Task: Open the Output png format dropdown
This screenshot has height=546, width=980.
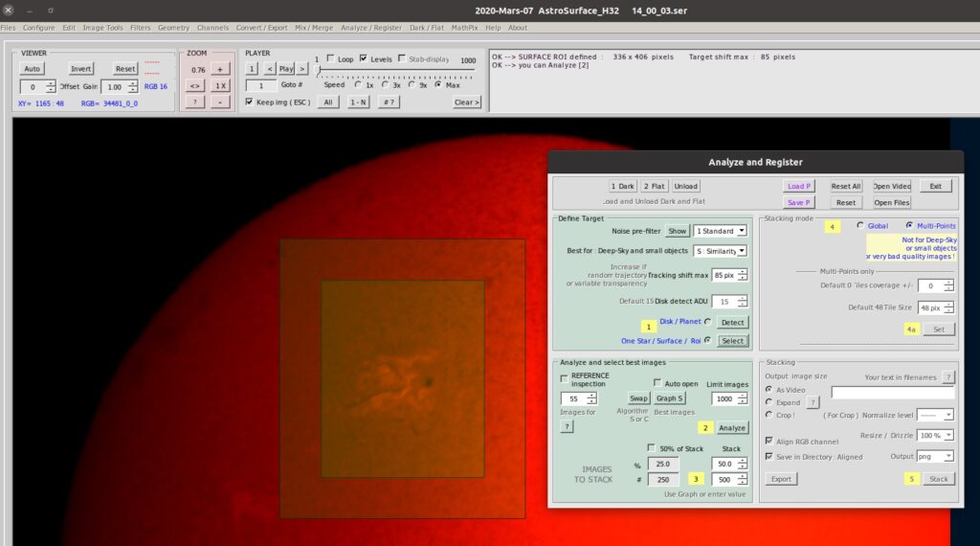Action: click(x=935, y=456)
